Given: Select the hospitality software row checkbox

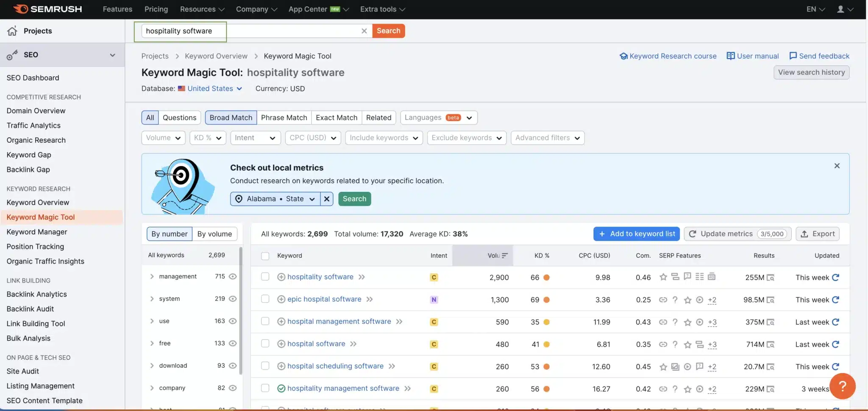Looking at the screenshot, I should click(265, 277).
